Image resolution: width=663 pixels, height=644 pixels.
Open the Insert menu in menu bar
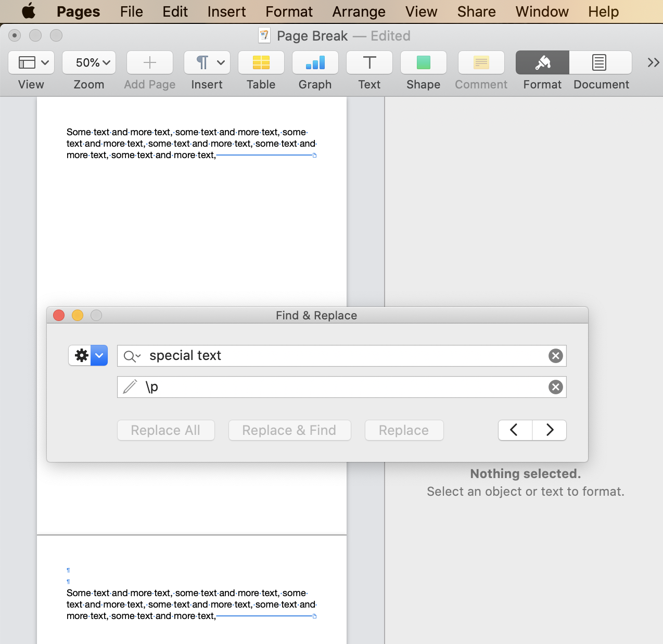(226, 11)
